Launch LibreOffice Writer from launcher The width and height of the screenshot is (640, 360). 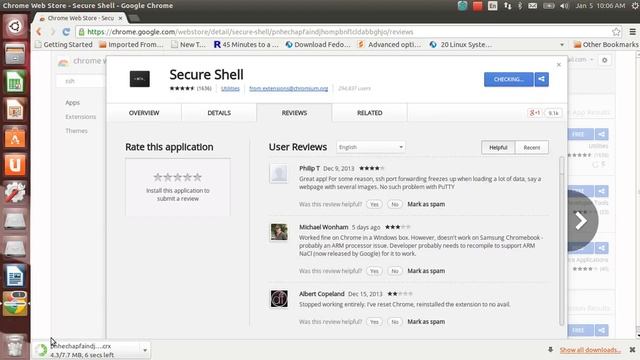[15, 276]
